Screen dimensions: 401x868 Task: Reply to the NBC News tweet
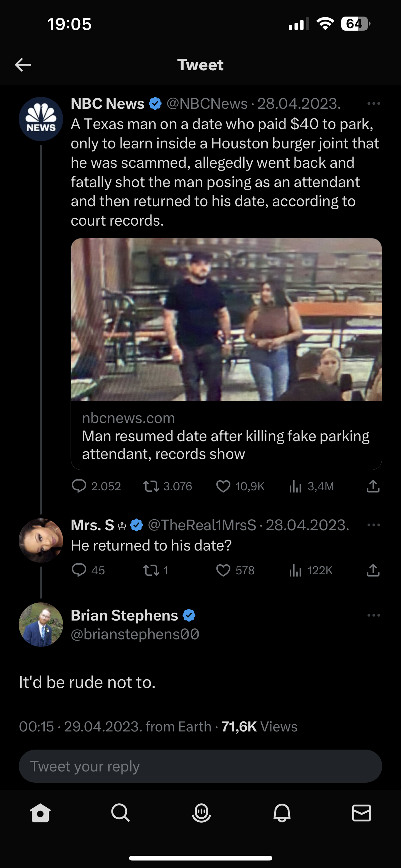79,486
